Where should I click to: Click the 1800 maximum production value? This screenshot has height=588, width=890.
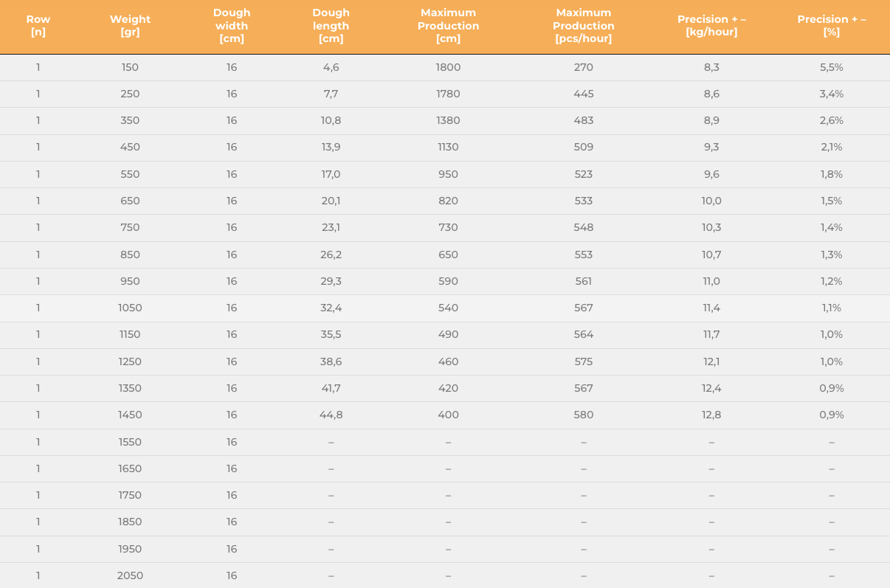(x=448, y=67)
